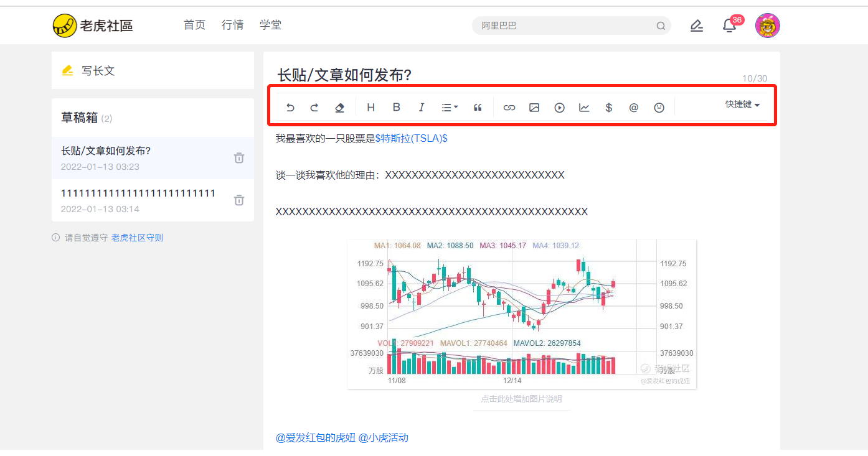The width and height of the screenshot is (868, 456).
Task: Expand the 快捷键 shortcuts dropdown
Action: 743,105
